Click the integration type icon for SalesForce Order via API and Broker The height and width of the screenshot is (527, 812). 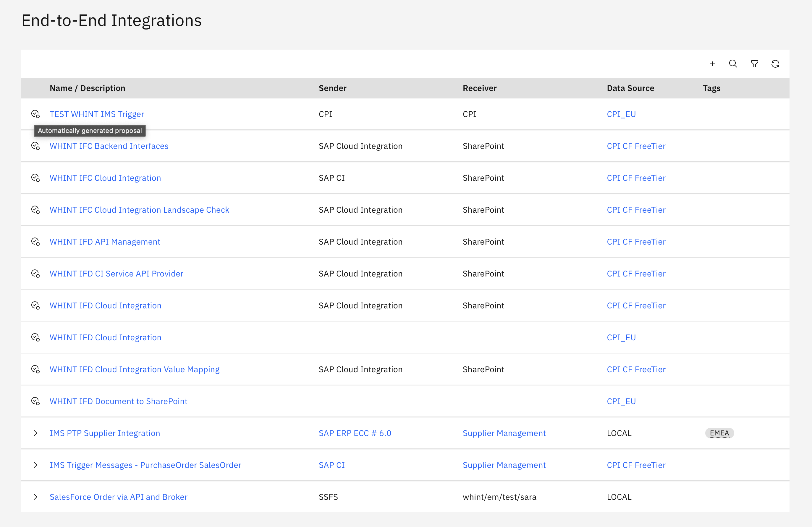click(x=35, y=497)
